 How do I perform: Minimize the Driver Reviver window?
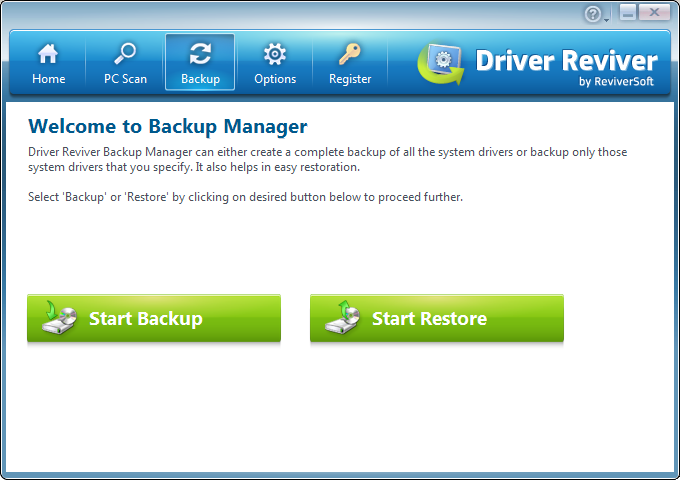point(628,12)
